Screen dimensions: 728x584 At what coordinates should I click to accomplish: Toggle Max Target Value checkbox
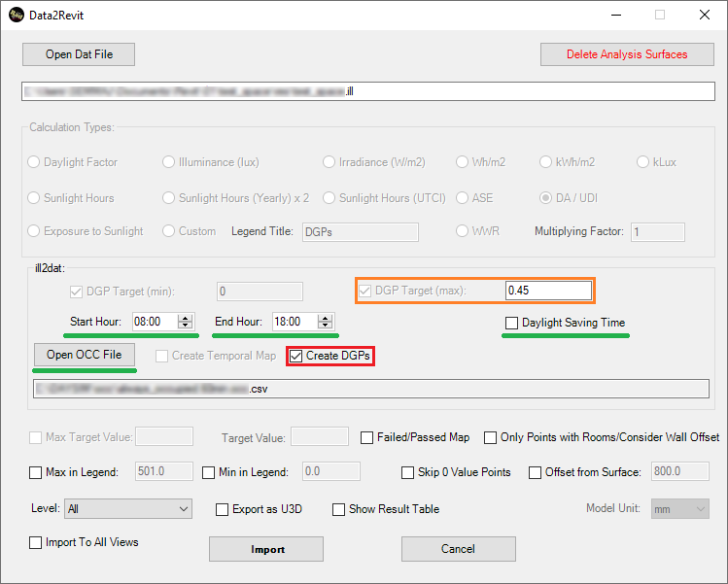point(35,437)
